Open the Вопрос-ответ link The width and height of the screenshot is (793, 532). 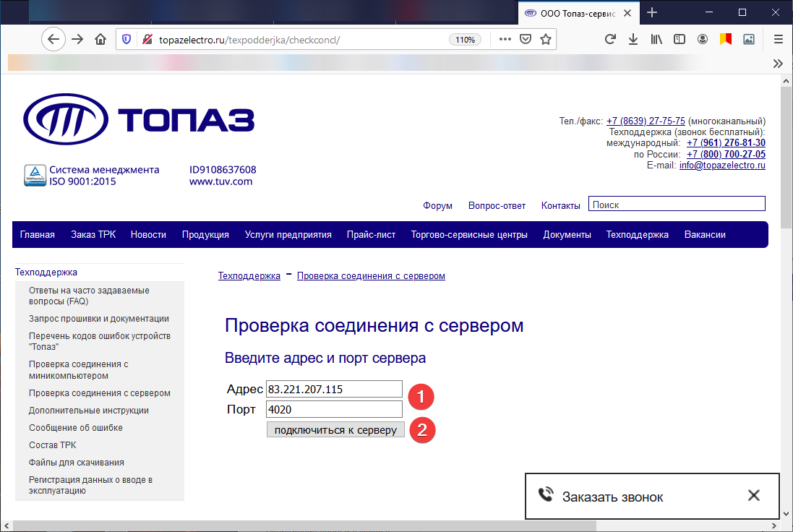497,206
